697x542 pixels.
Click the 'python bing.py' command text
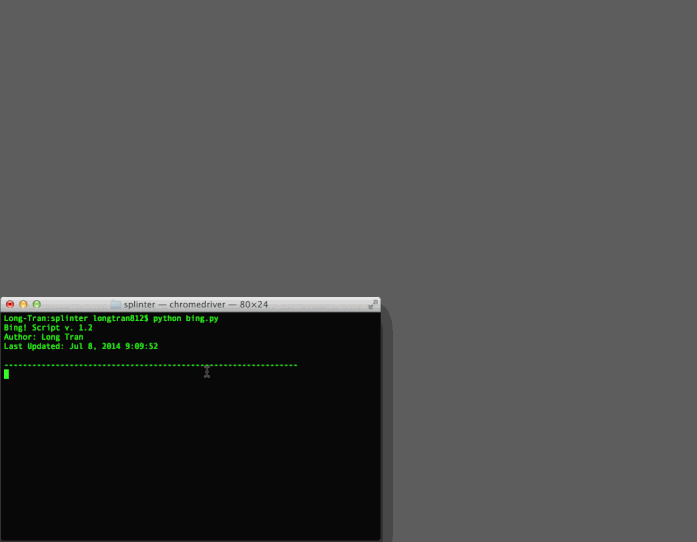pyautogui.click(x=186, y=318)
